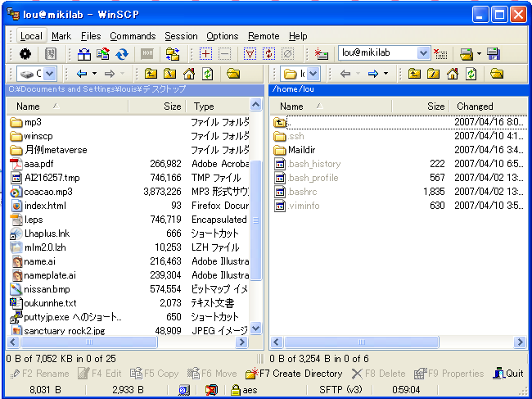The image size is (532, 399).
Task: Sort the local panel by Name column
Action: (67, 107)
